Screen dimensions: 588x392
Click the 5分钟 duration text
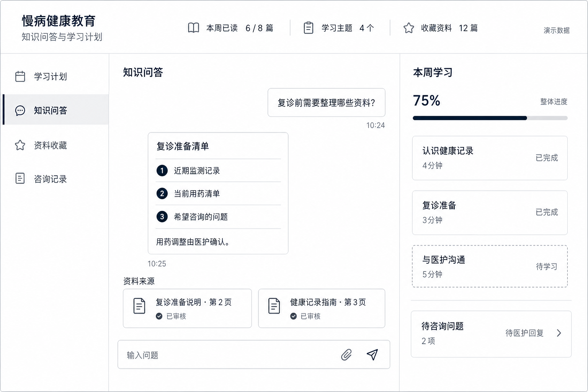coord(433,274)
